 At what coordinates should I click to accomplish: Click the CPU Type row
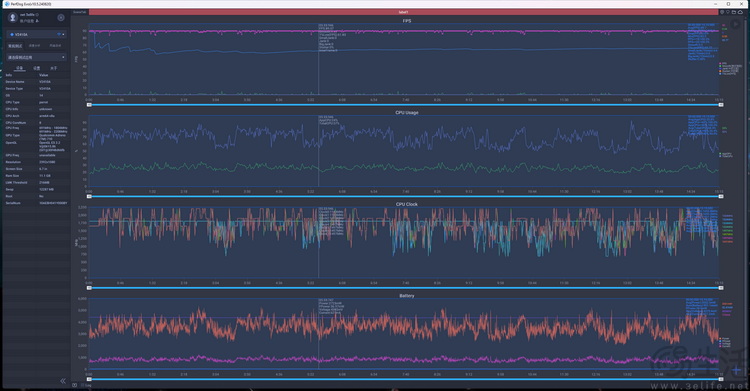pos(36,102)
